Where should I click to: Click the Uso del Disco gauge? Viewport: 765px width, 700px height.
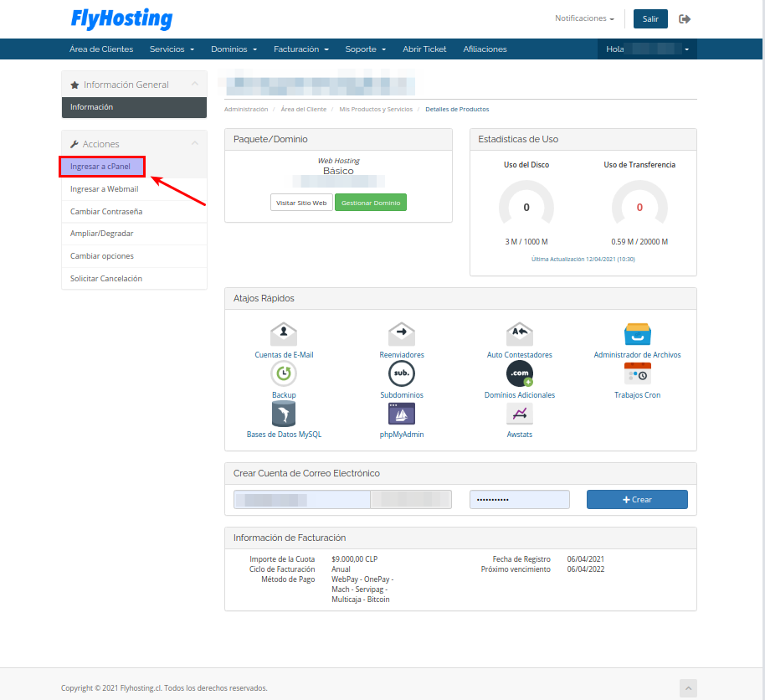(x=526, y=203)
